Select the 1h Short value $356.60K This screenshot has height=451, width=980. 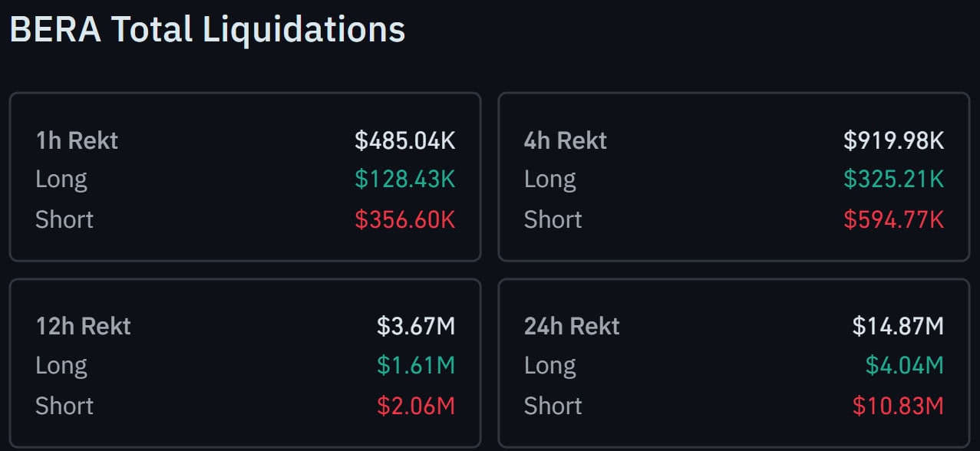404,219
